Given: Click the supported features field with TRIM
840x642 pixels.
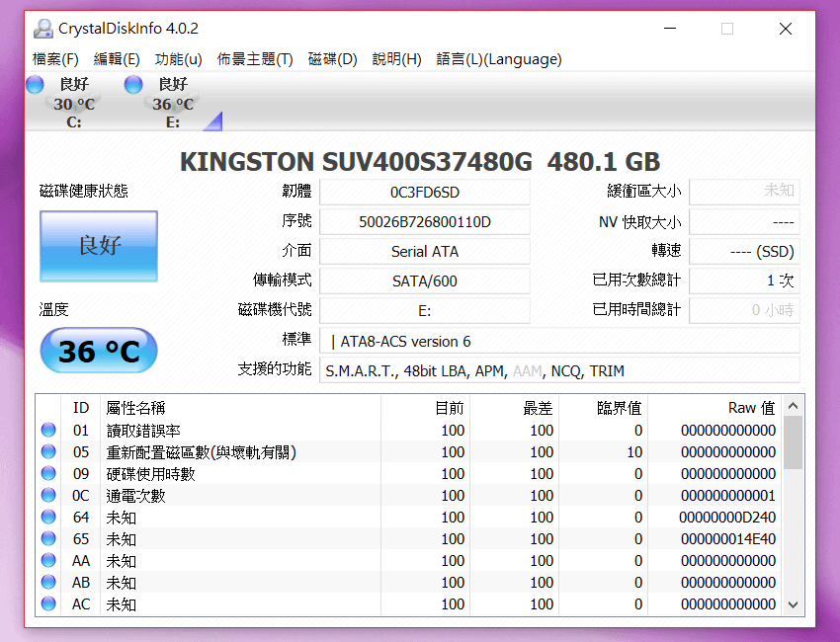Looking at the screenshot, I should click(559, 370).
